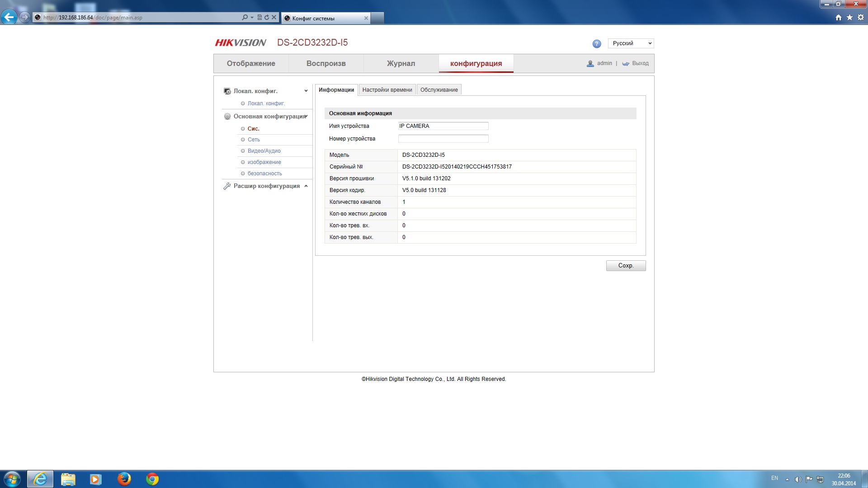Click the browser forward arrow
Viewport: 868px width, 488px height.
point(25,17)
